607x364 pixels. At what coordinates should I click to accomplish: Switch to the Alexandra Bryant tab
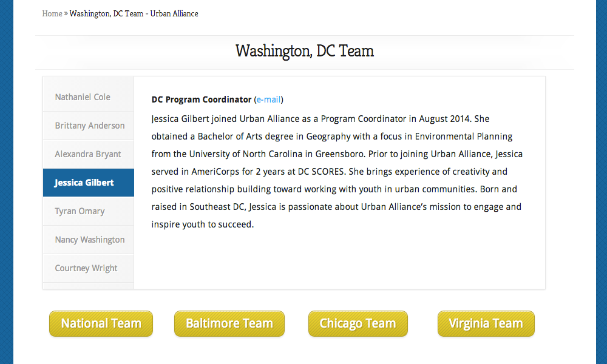88,154
